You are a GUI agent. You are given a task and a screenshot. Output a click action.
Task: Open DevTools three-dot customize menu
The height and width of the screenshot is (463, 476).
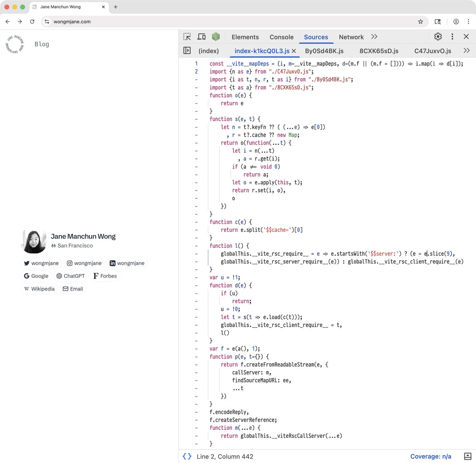pyautogui.click(x=452, y=37)
